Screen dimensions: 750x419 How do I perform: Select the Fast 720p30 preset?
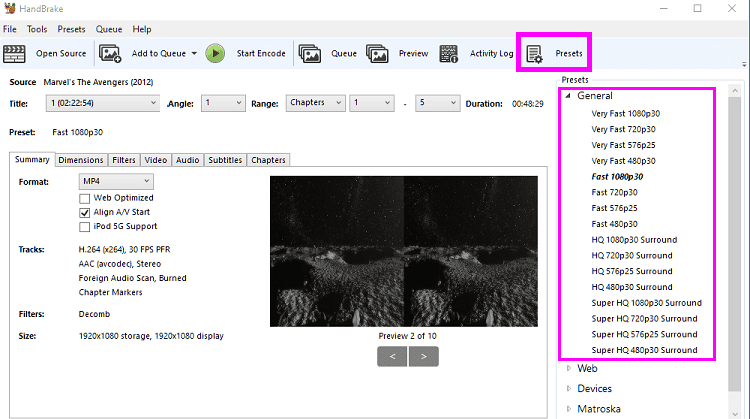pyautogui.click(x=614, y=192)
